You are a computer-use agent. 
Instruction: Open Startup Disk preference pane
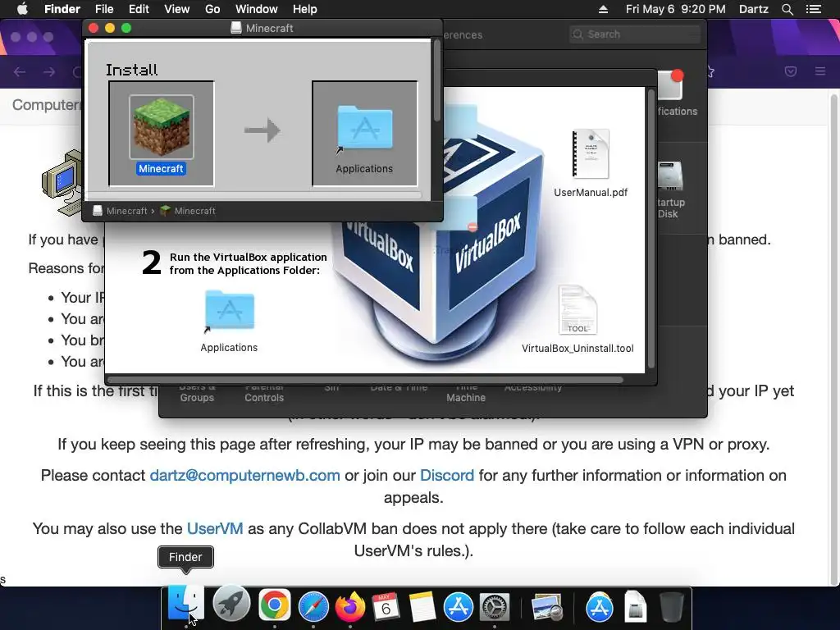[671, 190]
